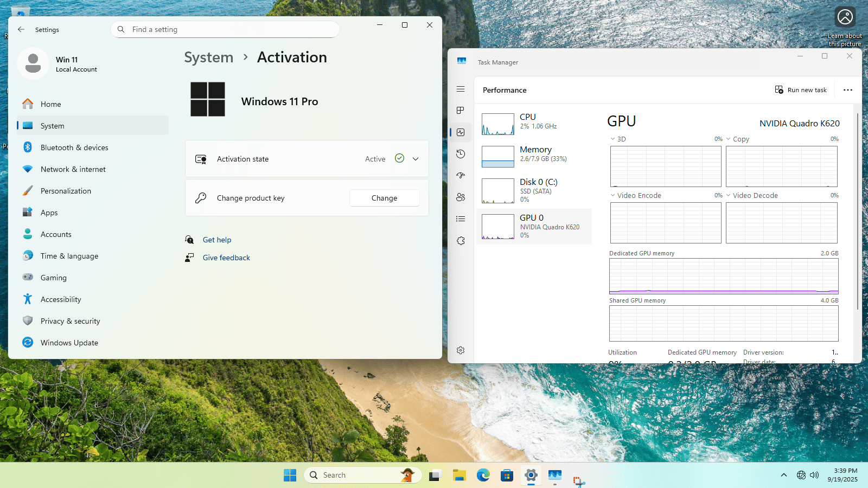868x488 pixels.
Task: Open Processes page in Task Manager sidebar
Action: point(461,111)
